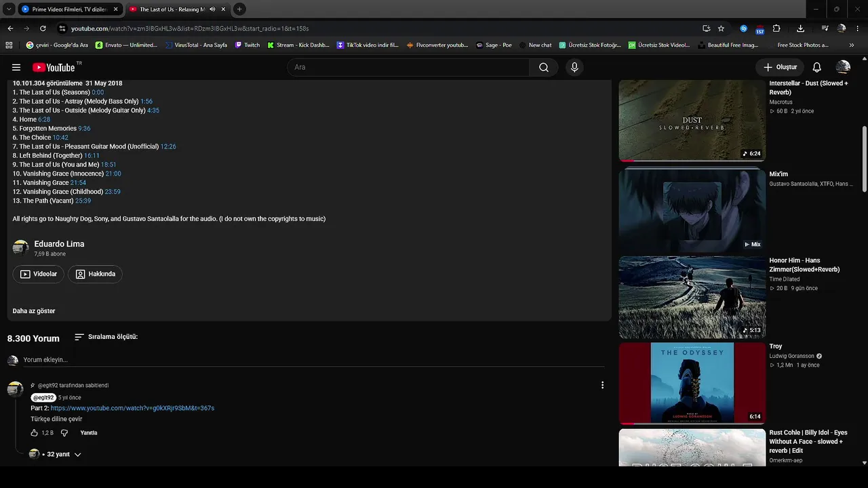Screen dimensions: 868x488
Task: Open the çeviri - Google'da Ara bookmark
Action: coord(57,45)
